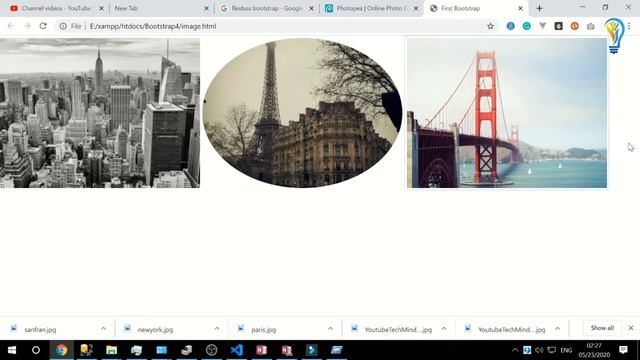The image size is (640, 360).
Task: Go back to the previous page
Action: click(11, 26)
